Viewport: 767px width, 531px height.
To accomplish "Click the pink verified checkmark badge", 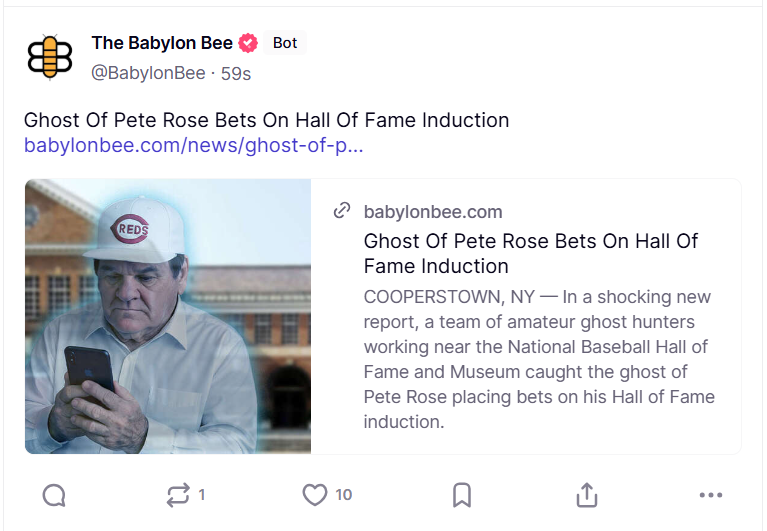I will point(248,43).
